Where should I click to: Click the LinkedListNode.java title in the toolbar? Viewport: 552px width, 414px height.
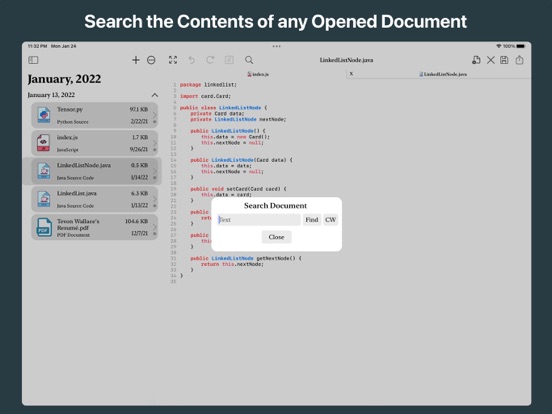346,60
